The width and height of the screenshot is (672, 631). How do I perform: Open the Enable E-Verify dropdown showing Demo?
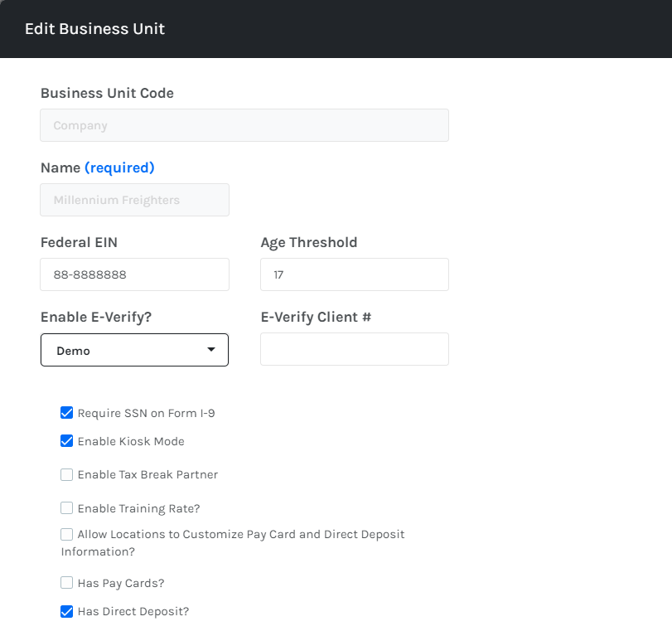(134, 350)
